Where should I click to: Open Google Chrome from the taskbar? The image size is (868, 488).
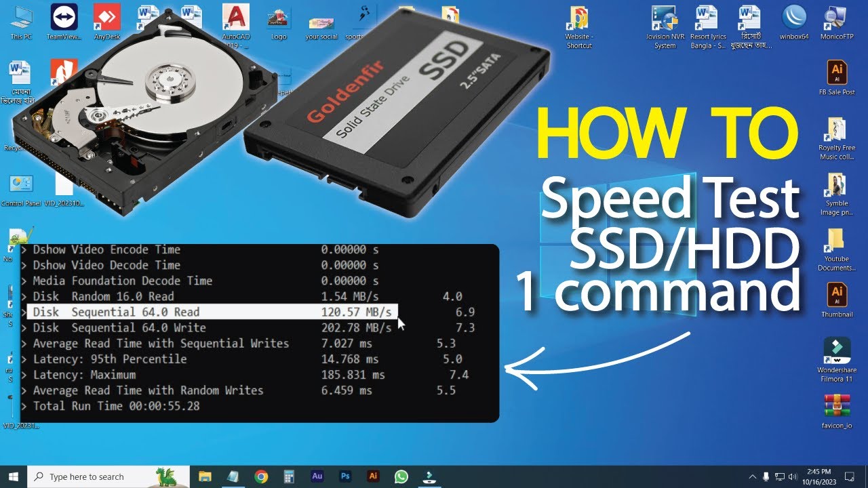[261, 476]
